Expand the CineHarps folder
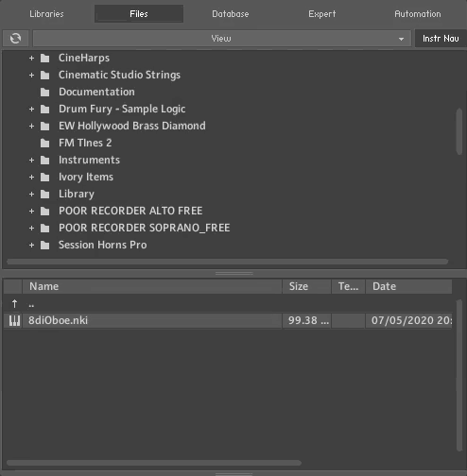Image resolution: width=467 pixels, height=476 pixels. 31,59
